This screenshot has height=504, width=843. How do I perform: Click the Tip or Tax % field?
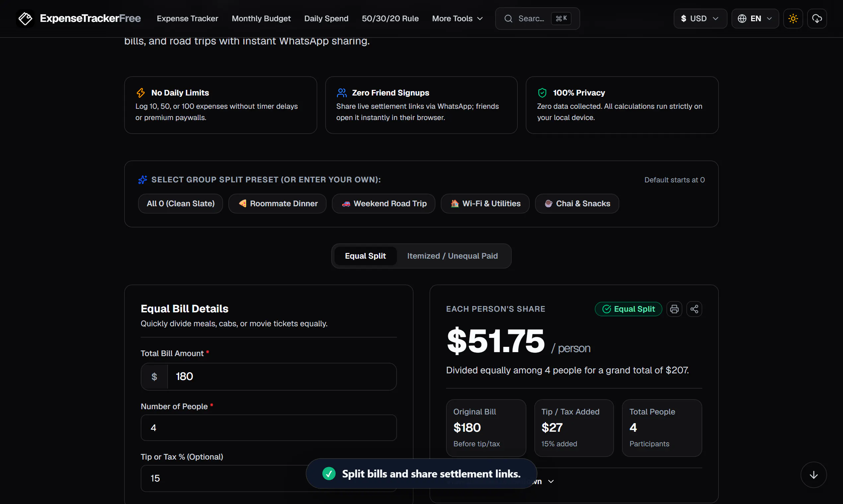(x=268, y=478)
